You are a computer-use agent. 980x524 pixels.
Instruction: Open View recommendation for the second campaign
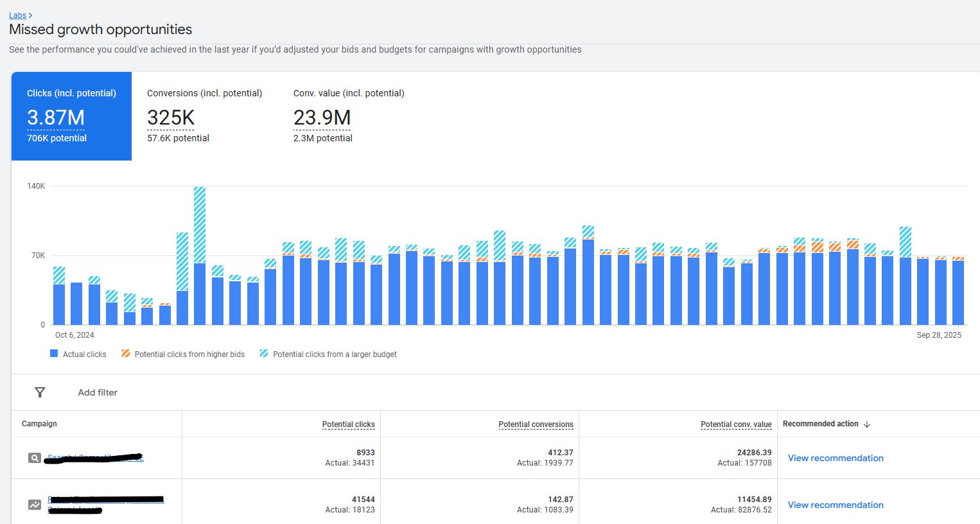click(x=836, y=505)
